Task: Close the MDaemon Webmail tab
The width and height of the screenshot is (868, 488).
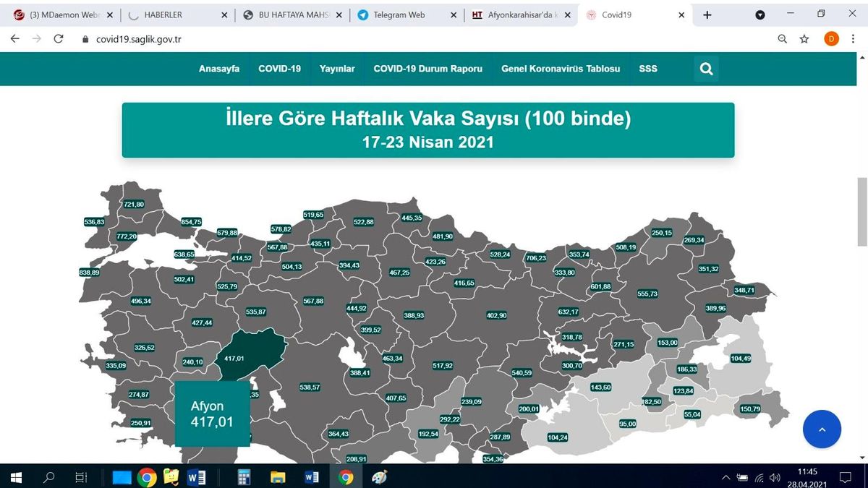Action: coord(110,14)
